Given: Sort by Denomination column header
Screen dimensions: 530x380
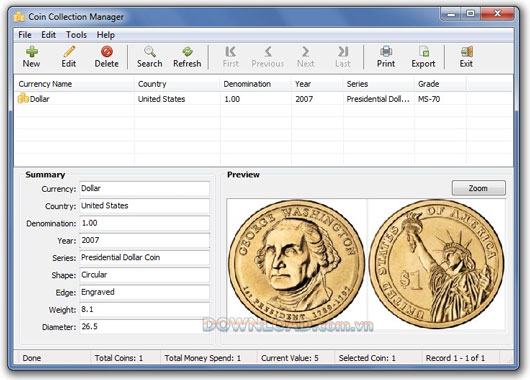Looking at the screenshot, I should click(256, 84).
